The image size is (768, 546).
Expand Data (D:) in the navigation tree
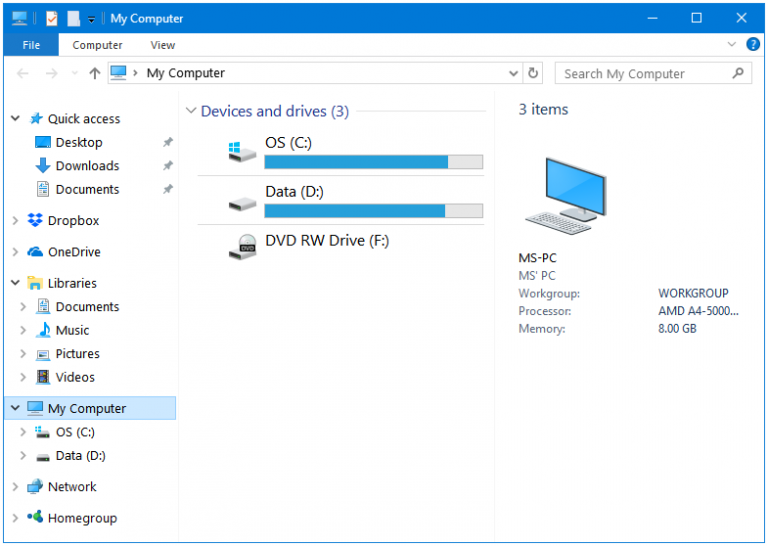tap(23, 455)
